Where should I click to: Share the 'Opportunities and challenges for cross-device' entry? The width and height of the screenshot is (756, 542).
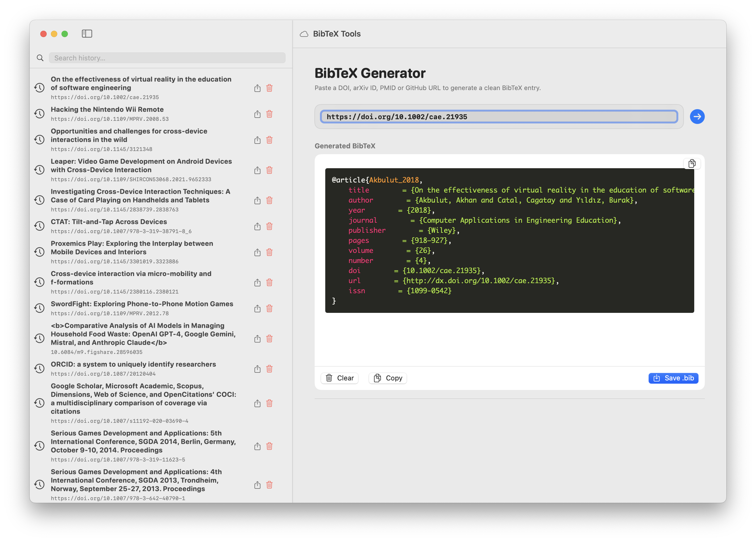[257, 140]
